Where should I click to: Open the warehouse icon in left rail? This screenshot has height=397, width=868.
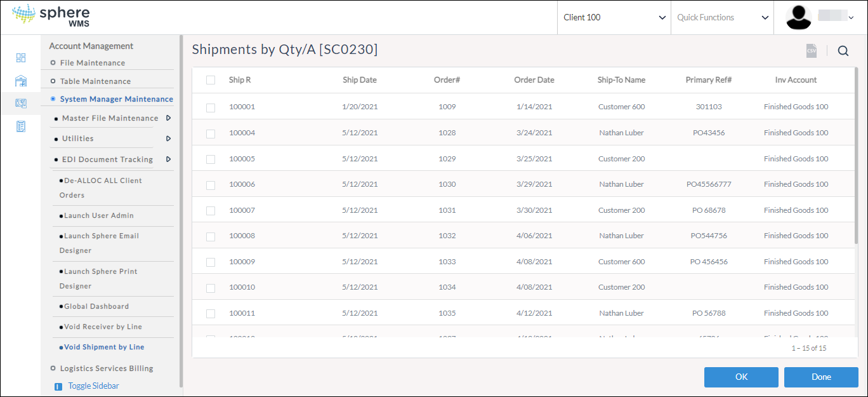click(x=21, y=81)
